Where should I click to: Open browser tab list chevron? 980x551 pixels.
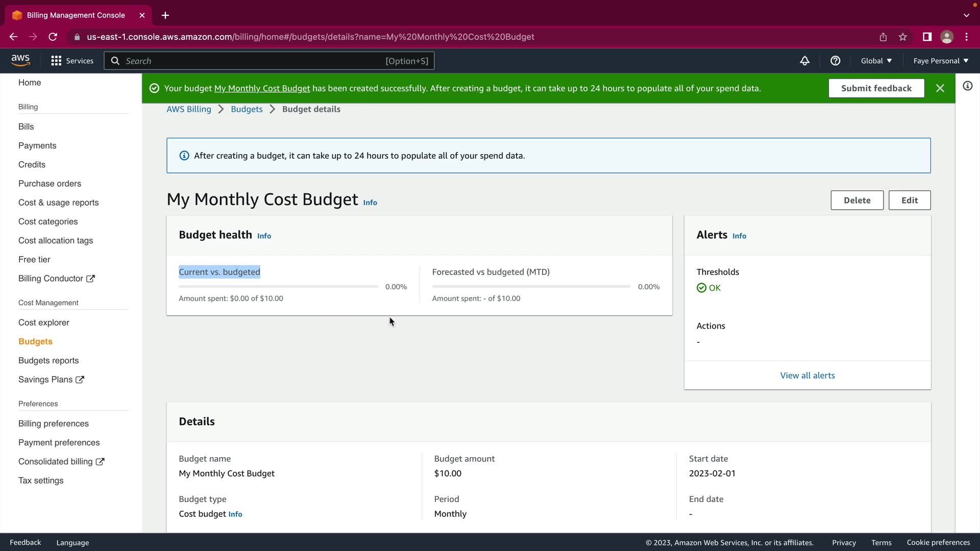[966, 15]
